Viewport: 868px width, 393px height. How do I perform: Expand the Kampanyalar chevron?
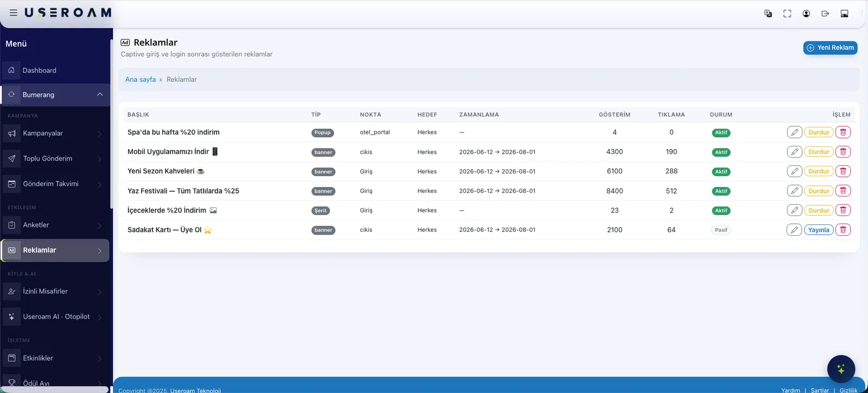[100, 134]
